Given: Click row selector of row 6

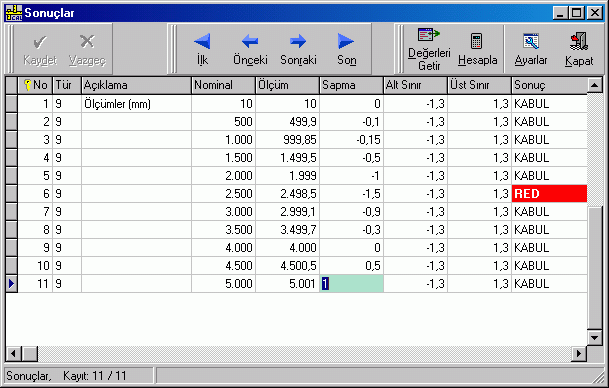Looking at the screenshot, I should (x=12, y=193).
